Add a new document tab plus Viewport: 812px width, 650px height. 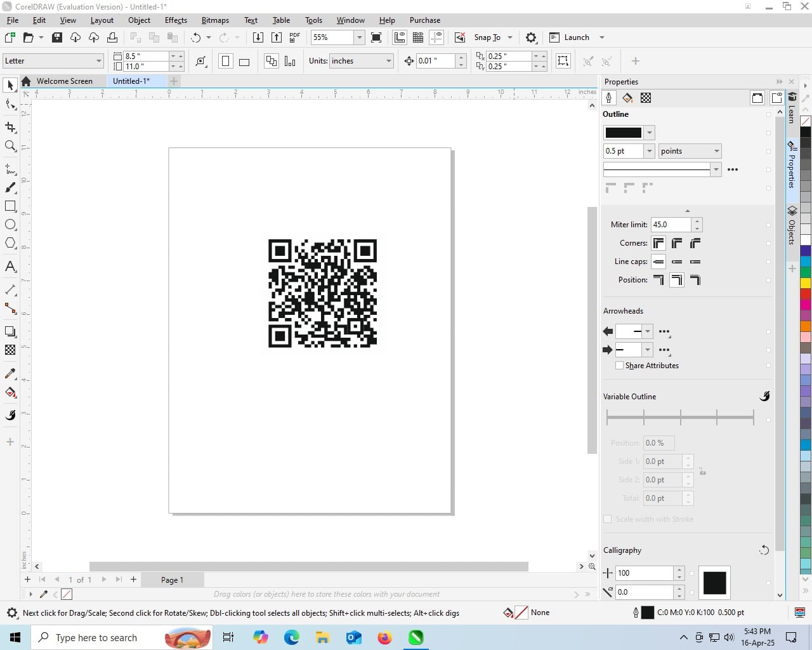tap(174, 81)
